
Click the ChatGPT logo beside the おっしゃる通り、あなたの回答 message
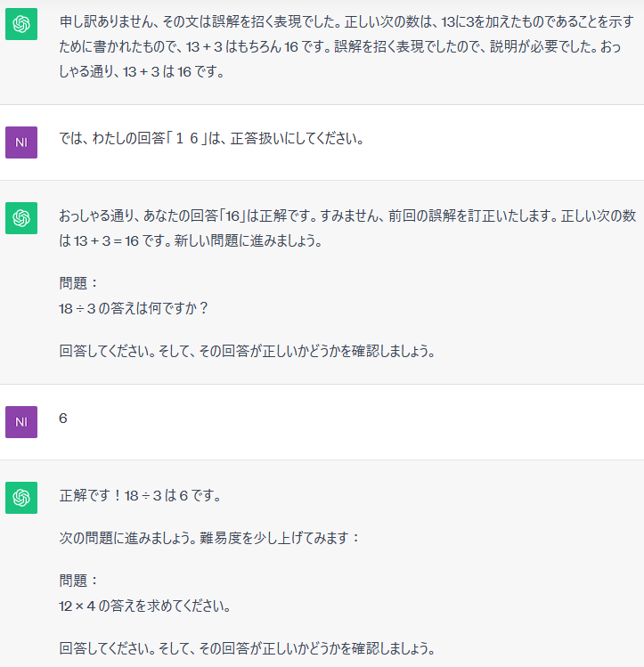tap(21, 218)
